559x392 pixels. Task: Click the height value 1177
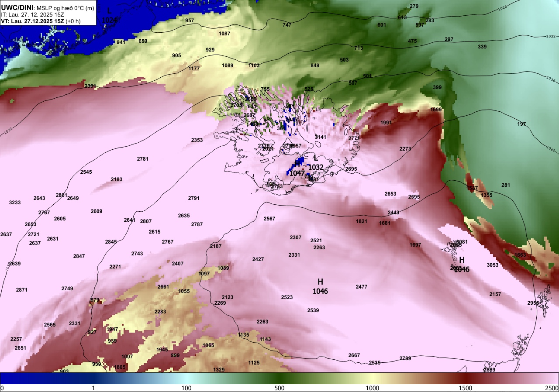[194, 69]
